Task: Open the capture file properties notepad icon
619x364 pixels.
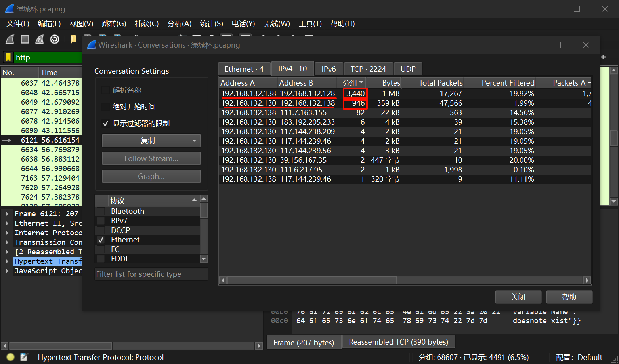Action: (24, 357)
